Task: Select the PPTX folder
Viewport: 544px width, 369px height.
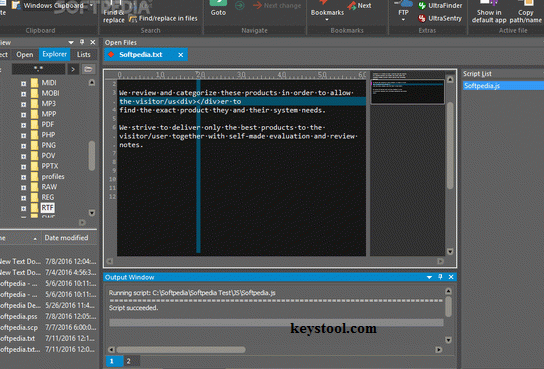Action: tap(50, 166)
